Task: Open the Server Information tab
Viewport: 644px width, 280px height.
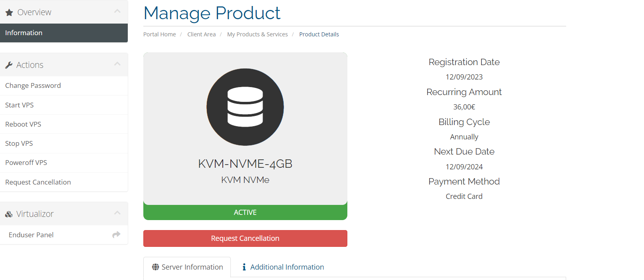Action: 192,267
